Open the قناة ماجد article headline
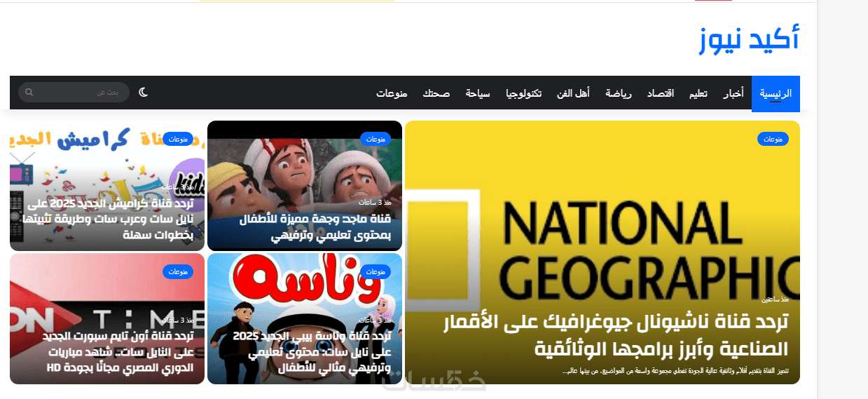The image size is (868, 399). (315, 228)
